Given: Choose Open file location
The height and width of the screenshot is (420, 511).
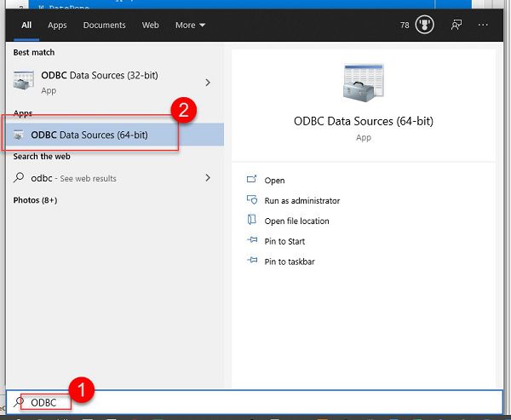Looking at the screenshot, I should click(x=296, y=222).
